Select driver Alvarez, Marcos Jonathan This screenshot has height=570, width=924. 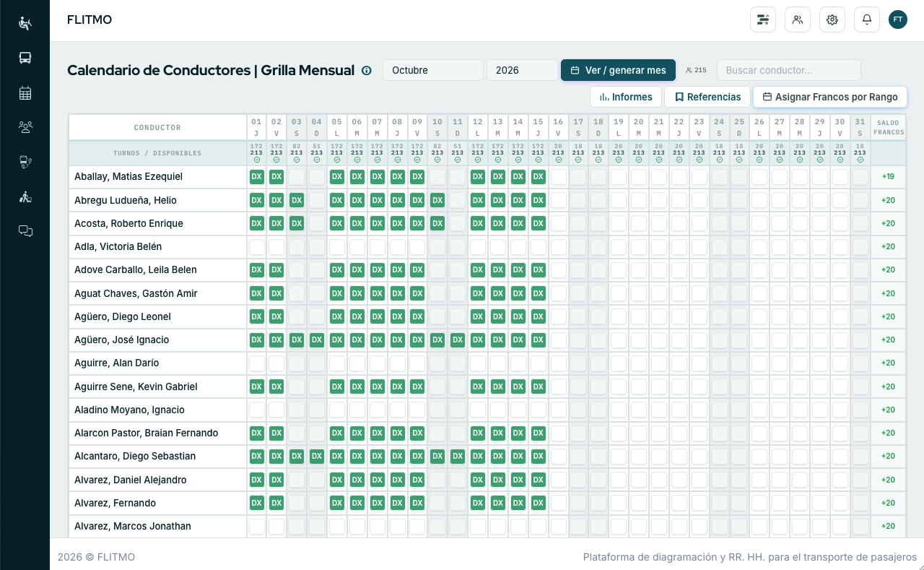click(133, 526)
